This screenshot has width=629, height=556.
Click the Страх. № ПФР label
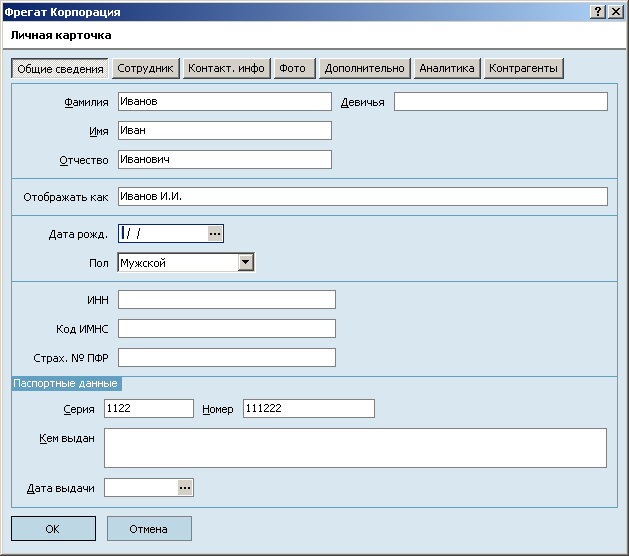tap(71, 358)
